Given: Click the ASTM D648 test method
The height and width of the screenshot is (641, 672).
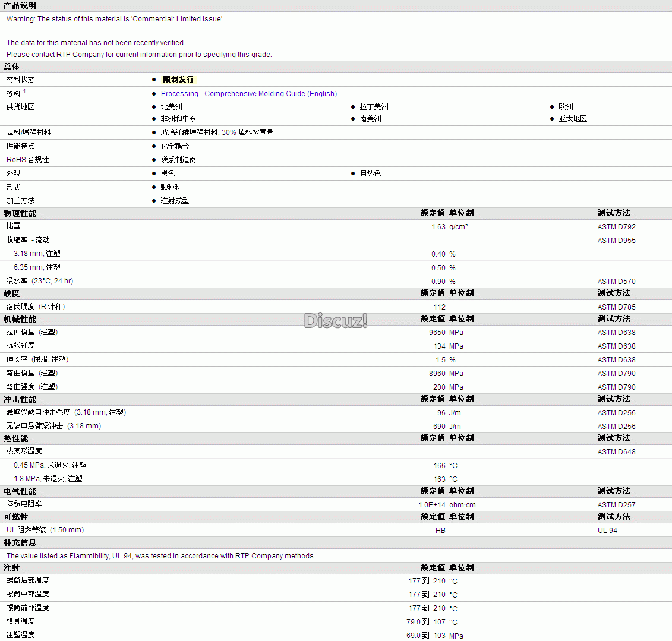Looking at the screenshot, I should tap(616, 453).
